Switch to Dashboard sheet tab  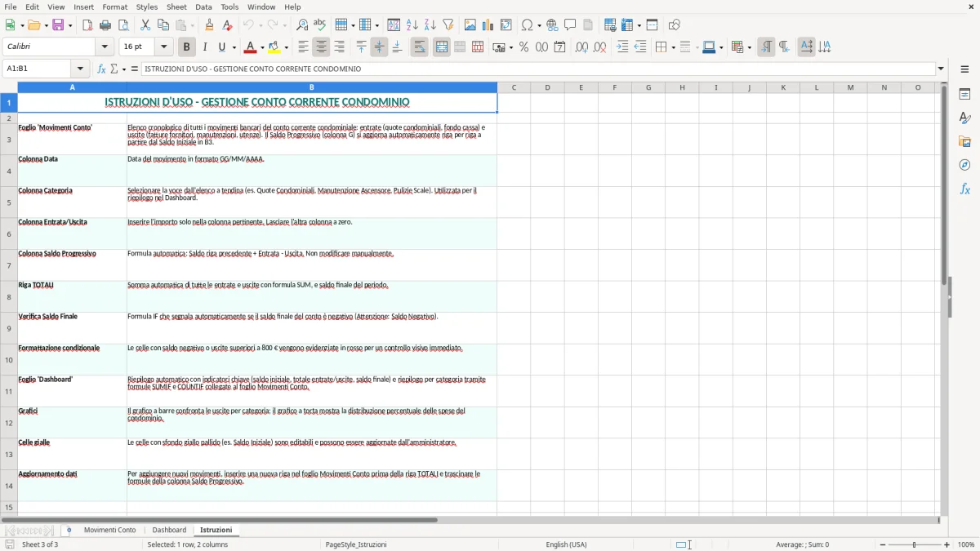click(x=169, y=531)
